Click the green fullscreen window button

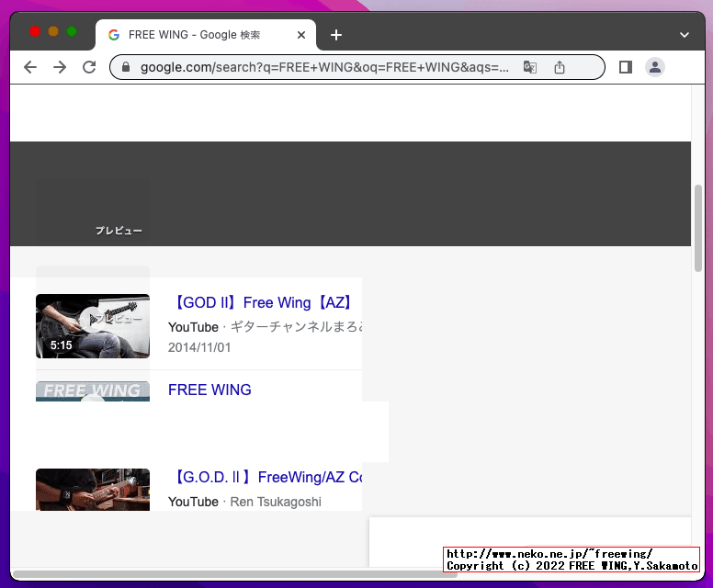point(72,31)
